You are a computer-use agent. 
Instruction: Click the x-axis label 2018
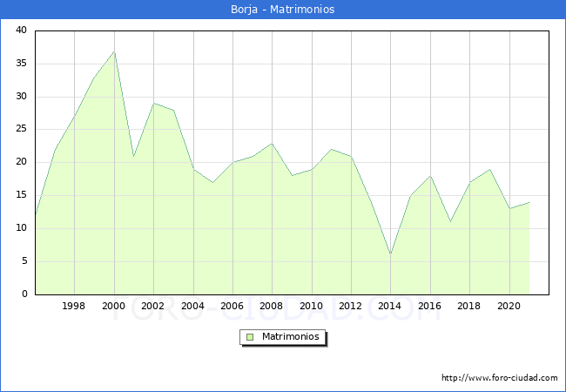tap(468, 306)
